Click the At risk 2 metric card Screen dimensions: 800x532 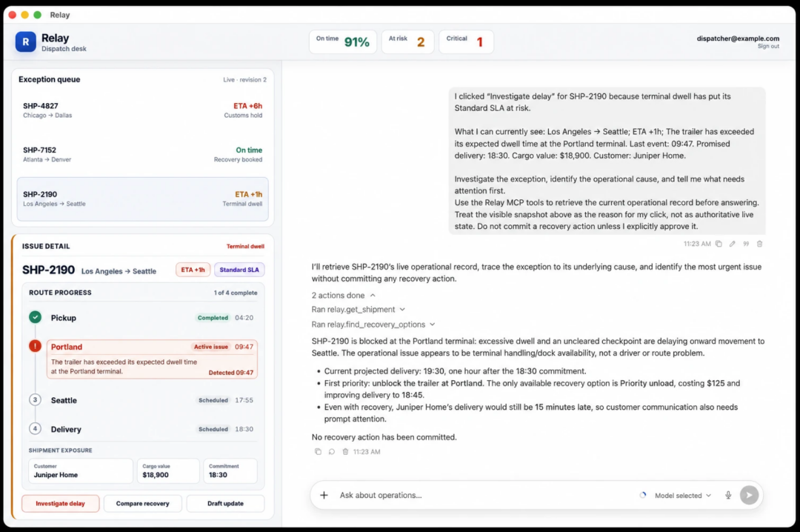click(407, 42)
